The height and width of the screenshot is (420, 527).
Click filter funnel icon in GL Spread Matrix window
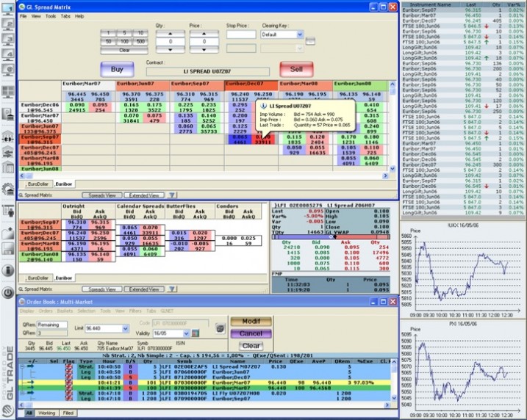[x=172, y=195]
